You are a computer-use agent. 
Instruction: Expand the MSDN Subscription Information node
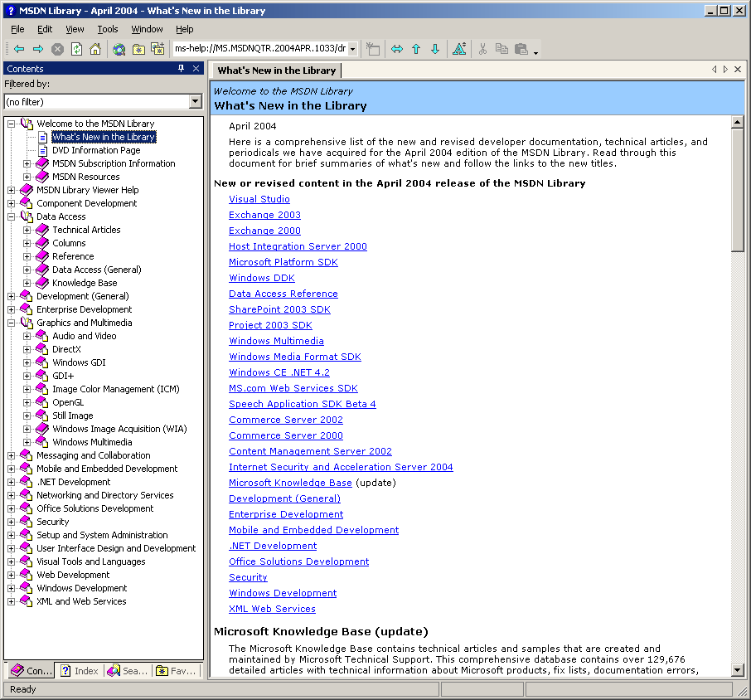(27, 163)
